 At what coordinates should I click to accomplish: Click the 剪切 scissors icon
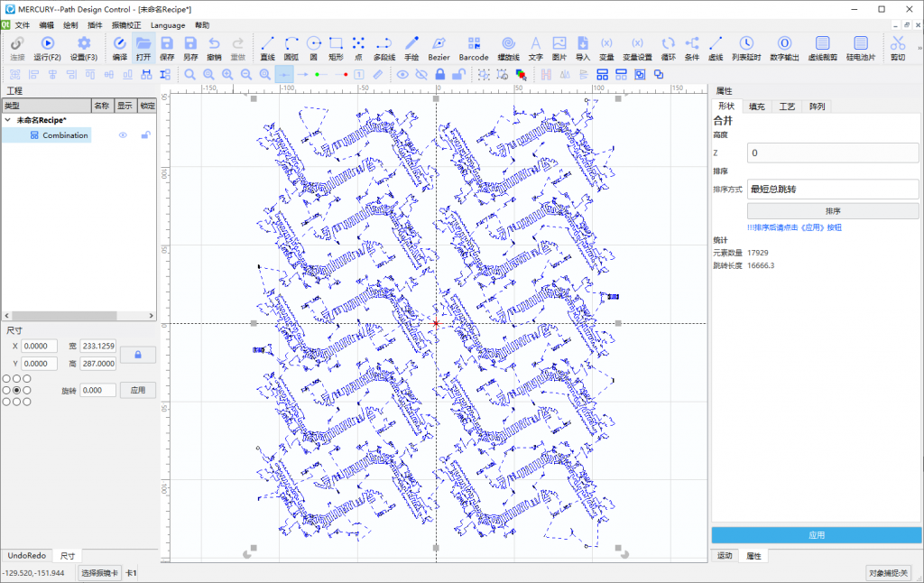[x=898, y=43]
